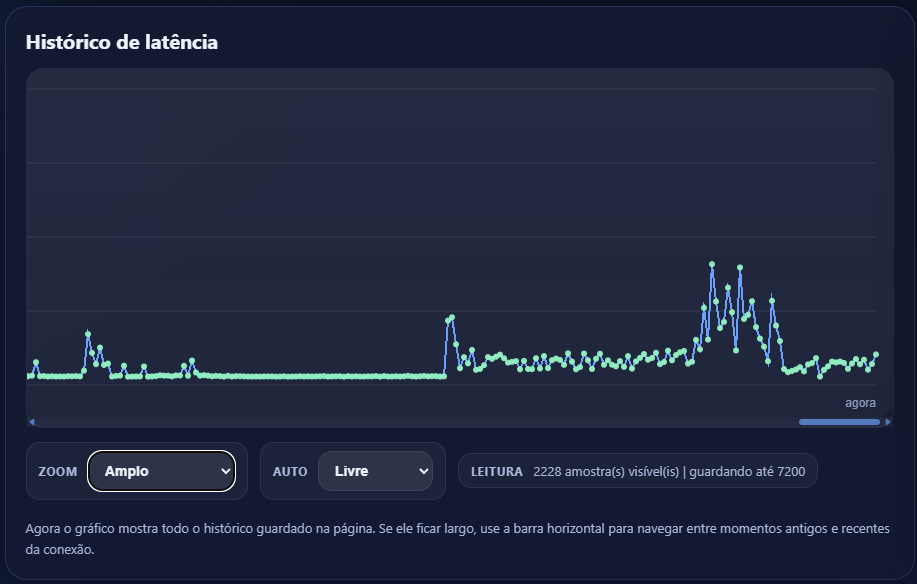Click the early small spike near chart start
This screenshot has width=917, height=584.
(88, 334)
